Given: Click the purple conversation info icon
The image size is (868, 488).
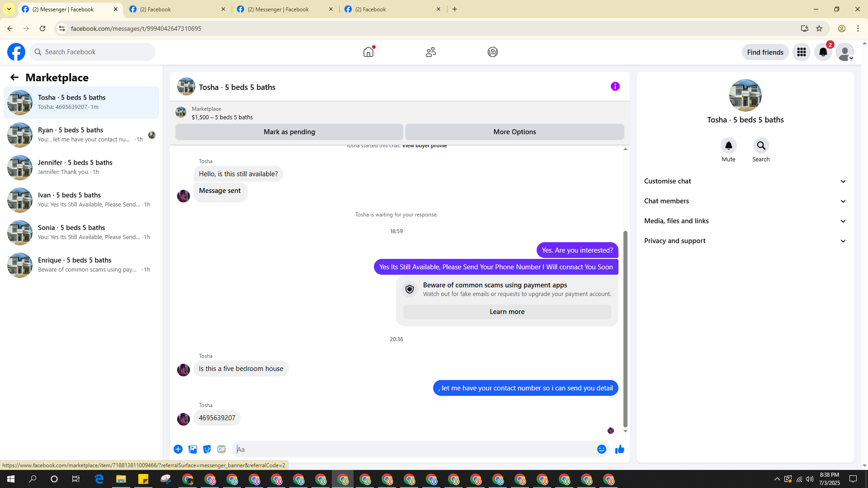Looking at the screenshot, I should (x=615, y=86).
